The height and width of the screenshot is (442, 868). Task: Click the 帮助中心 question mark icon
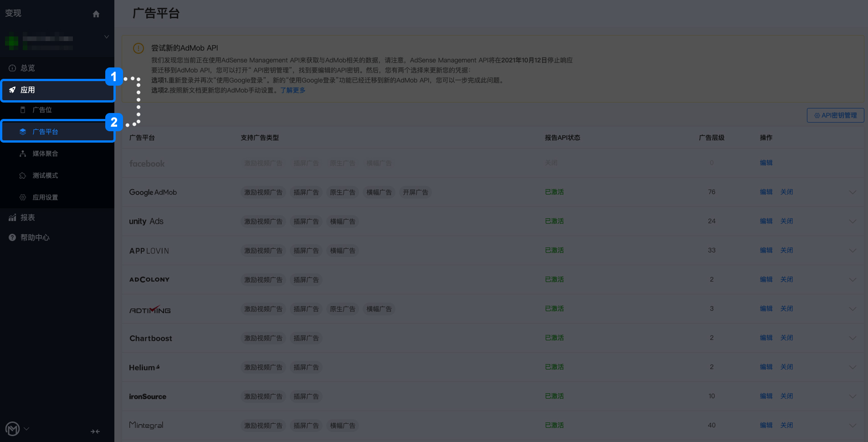12,237
